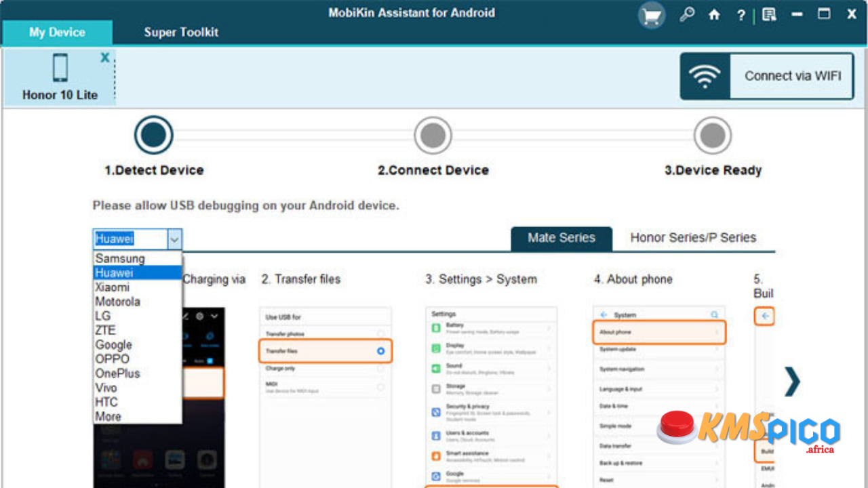This screenshot has height=488, width=868.
Task: Select LG in the brand list
Action: (137, 316)
